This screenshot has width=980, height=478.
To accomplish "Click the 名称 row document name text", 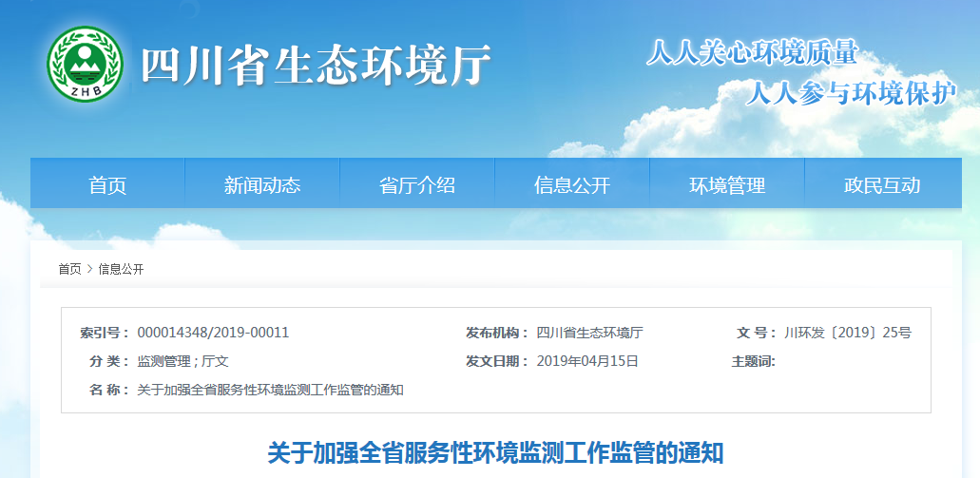I will coord(270,391).
